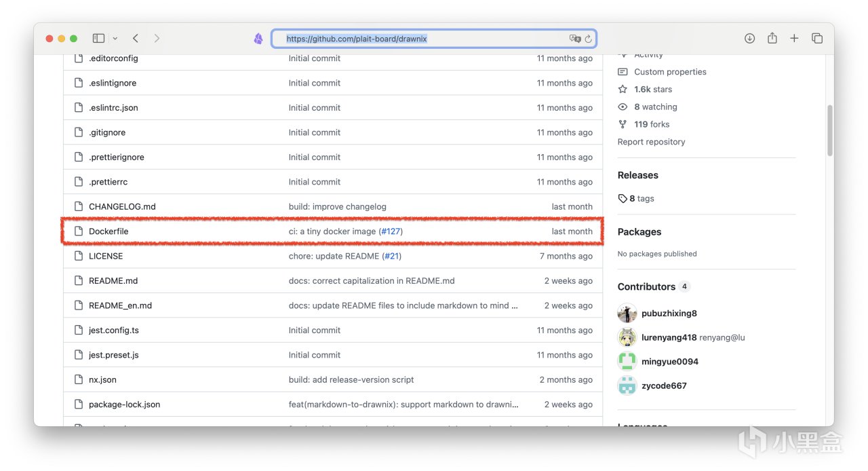Click file icon next to LICENSE
The image size is (868, 471).
click(x=79, y=256)
